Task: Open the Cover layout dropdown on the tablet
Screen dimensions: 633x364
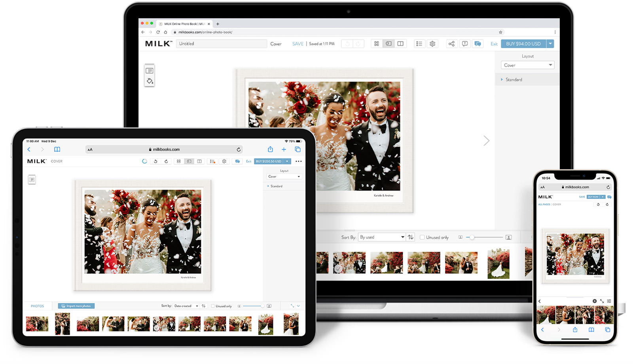Action: click(x=284, y=176)
